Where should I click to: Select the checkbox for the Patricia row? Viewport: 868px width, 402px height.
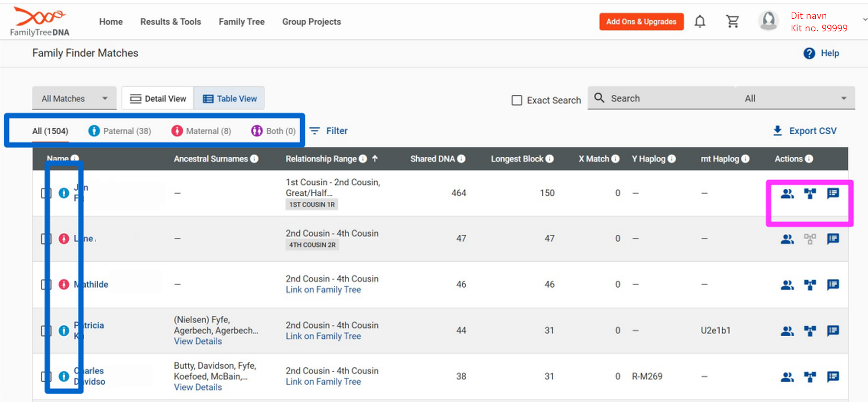[46, 330]
